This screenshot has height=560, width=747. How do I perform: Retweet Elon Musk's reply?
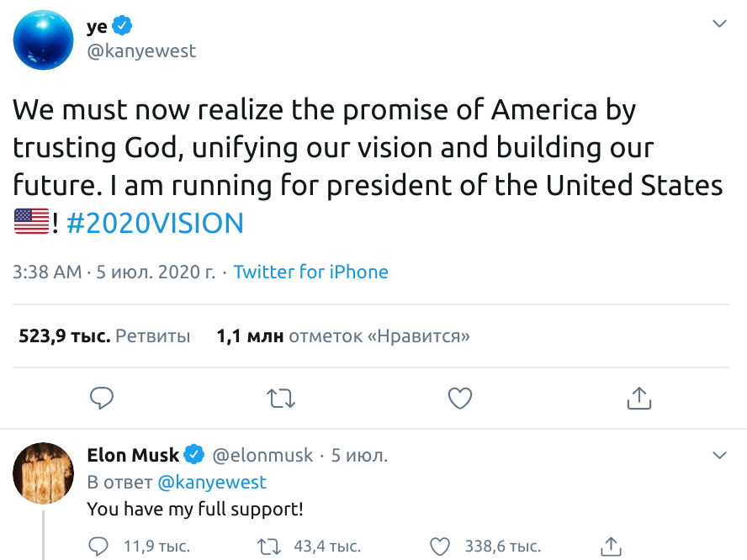pos(270,547)
